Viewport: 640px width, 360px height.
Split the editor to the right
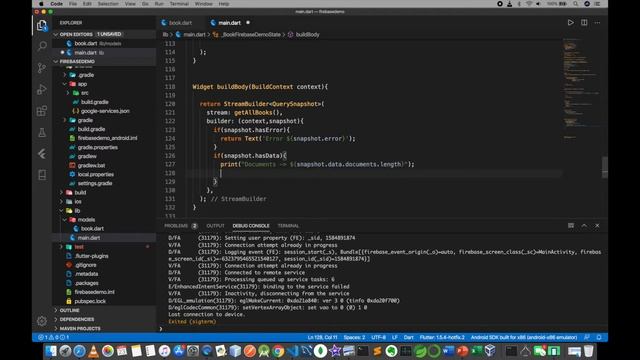tap(584, 22)
